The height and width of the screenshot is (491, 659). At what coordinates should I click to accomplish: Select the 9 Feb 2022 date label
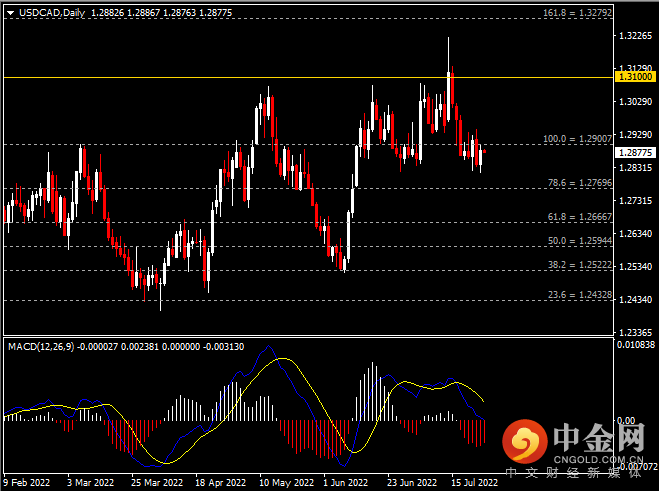click(26, 482)
